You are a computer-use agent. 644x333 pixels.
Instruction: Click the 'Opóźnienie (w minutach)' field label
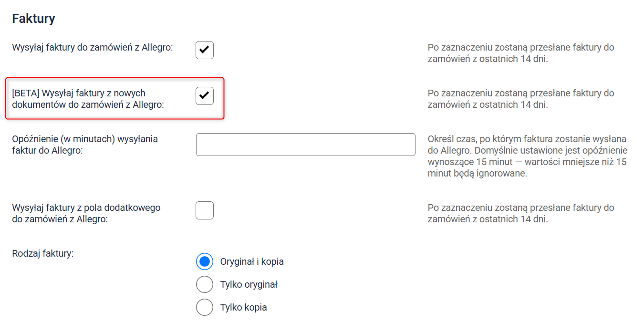85,145
